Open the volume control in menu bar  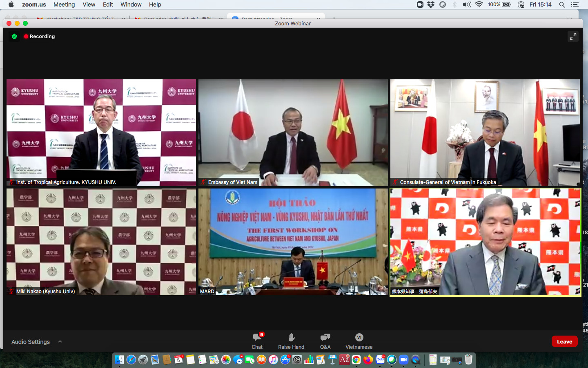point(467,4)
